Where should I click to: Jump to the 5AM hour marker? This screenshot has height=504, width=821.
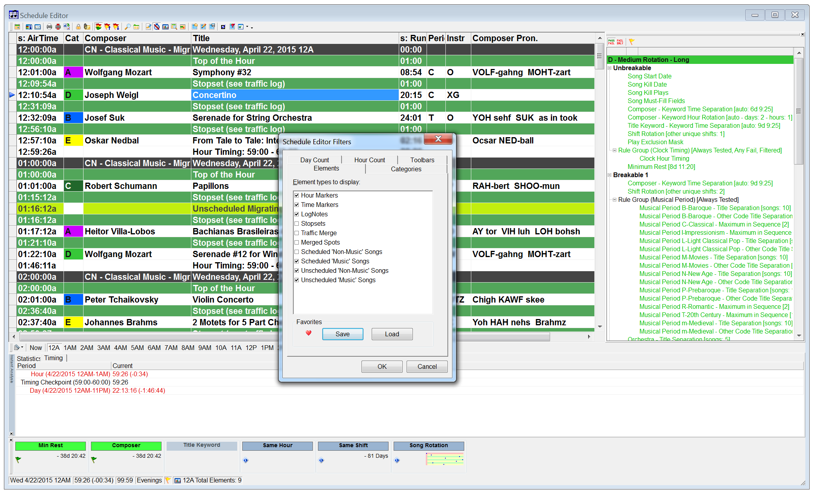(137, 348)
